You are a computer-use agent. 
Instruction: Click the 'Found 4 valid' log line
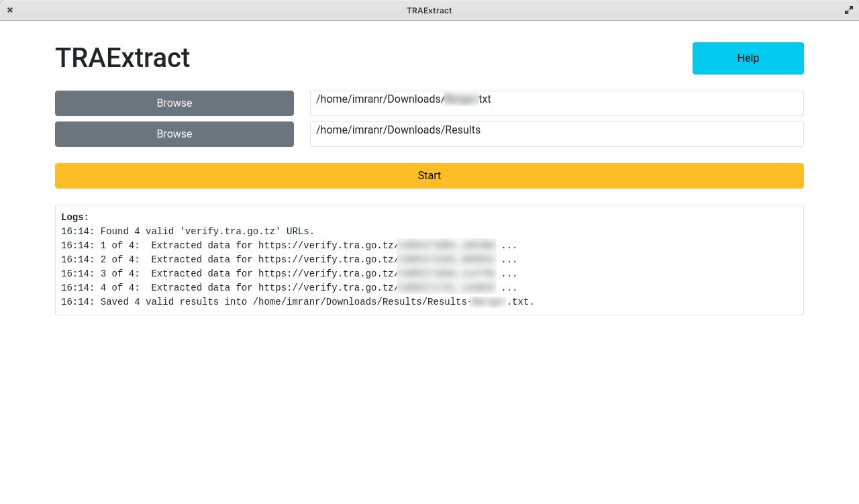188,232
